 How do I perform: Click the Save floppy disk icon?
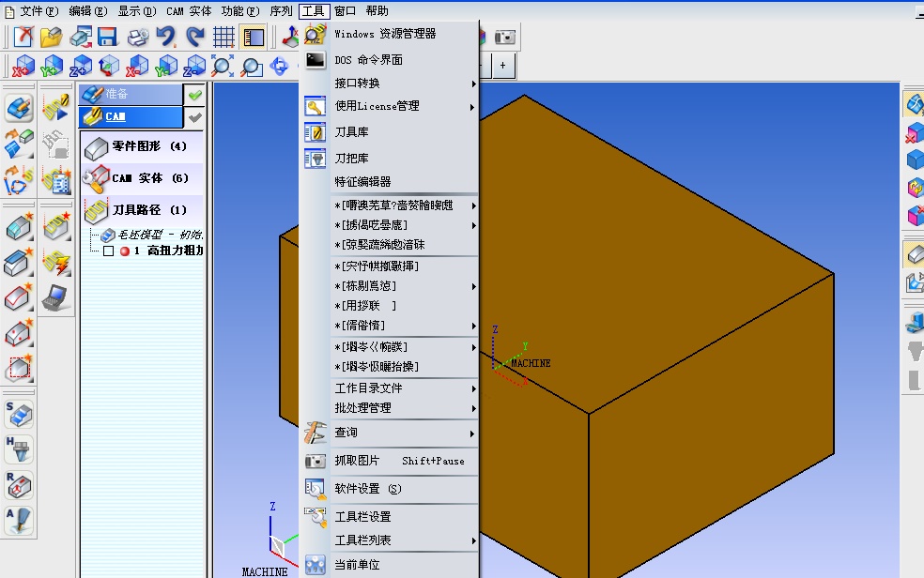(x=108, y=38)
